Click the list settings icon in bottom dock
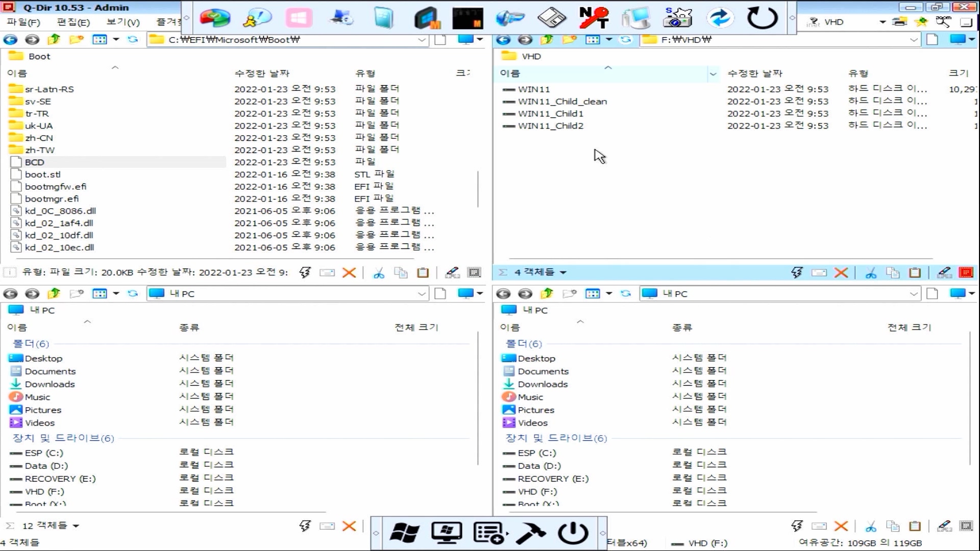This screenshot has width=980, height=551. coord(489,533)
